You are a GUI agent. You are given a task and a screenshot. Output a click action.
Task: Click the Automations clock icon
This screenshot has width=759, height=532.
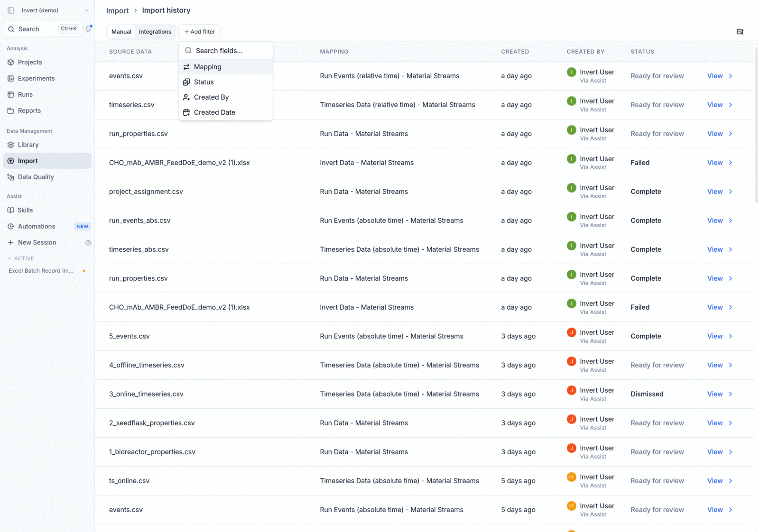pyautogui.click(x=11, y=226)
